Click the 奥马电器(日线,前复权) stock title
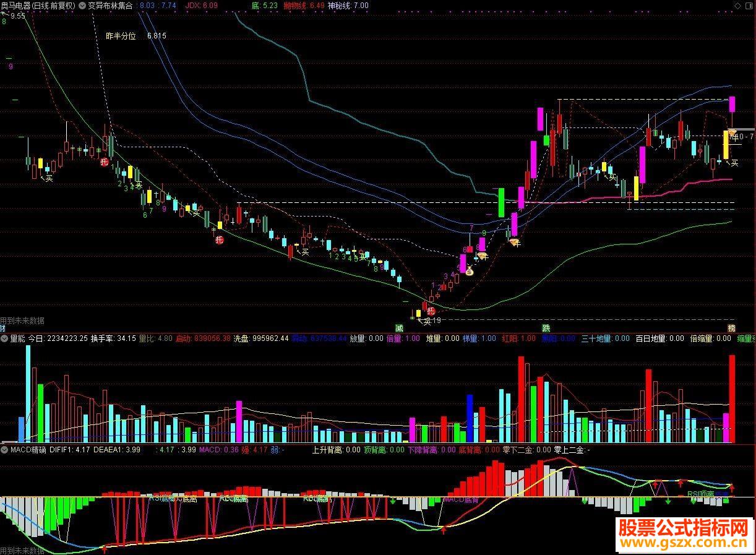The image size is (756, 555). coord(38,6)
